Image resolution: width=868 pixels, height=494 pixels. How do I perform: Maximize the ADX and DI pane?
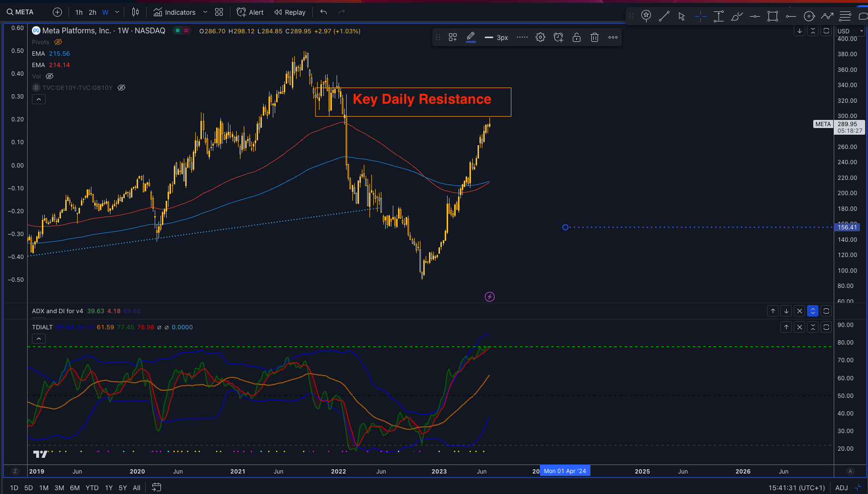(826, 311)
